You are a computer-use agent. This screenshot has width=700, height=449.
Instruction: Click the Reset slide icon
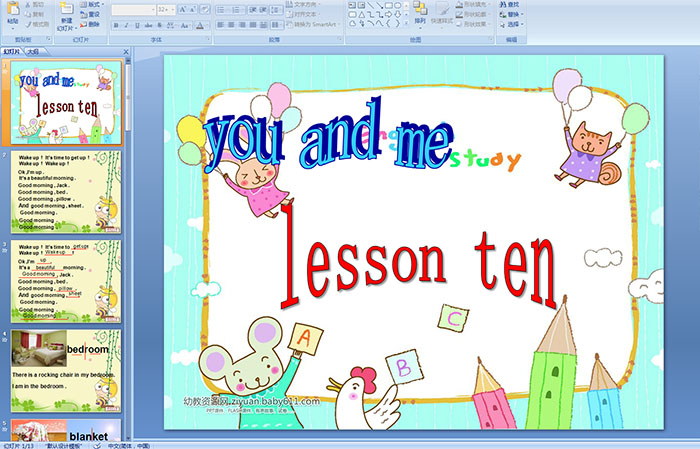[83, 15]
